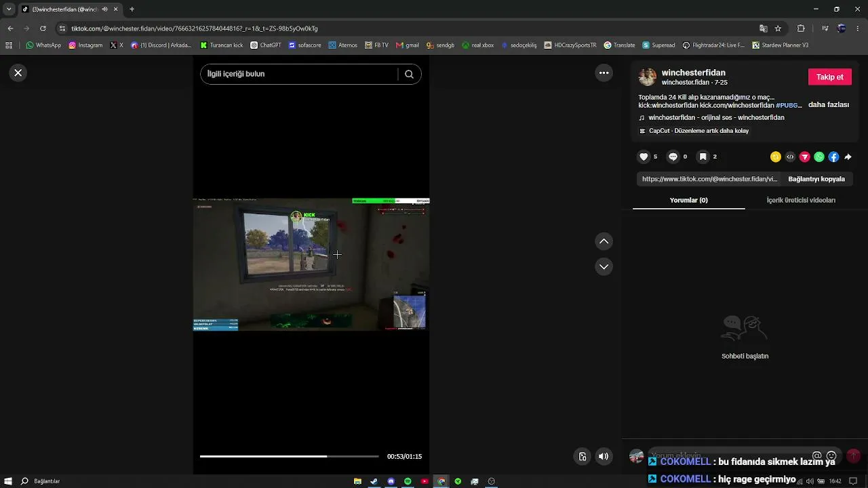
Task: Mute the tab via its audio icon
Action: 104,9
